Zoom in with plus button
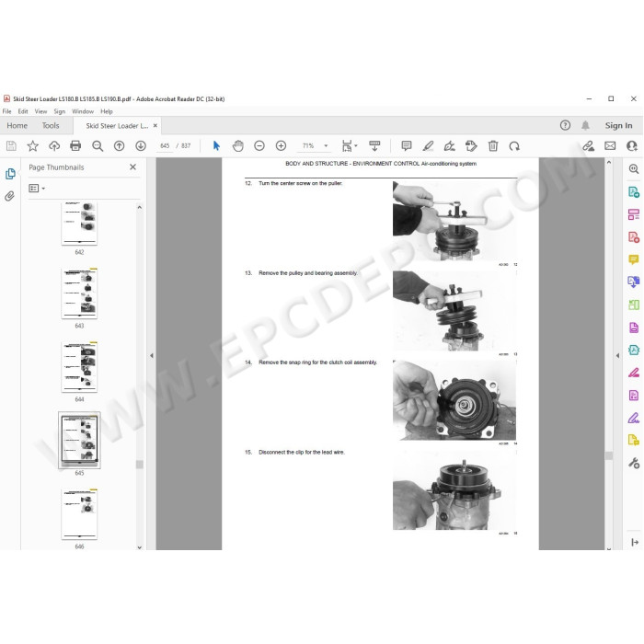The image size is (644, 644). [281, 145]
